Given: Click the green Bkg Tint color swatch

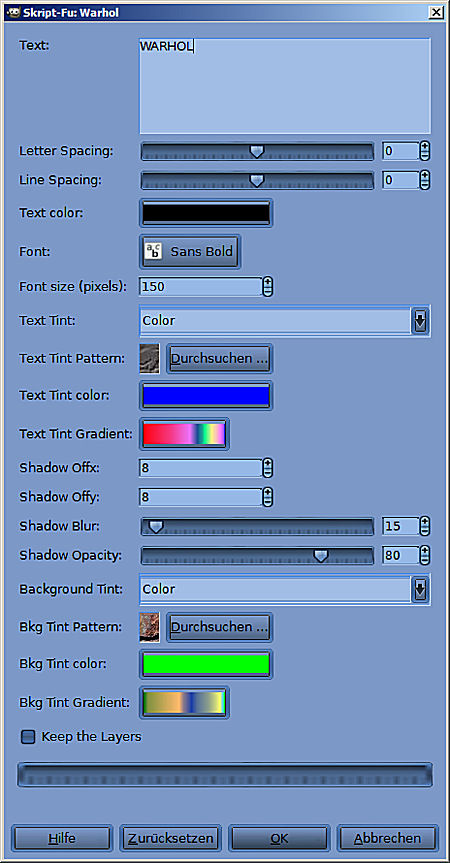Looking at the screenshot, I should point(206,664).
